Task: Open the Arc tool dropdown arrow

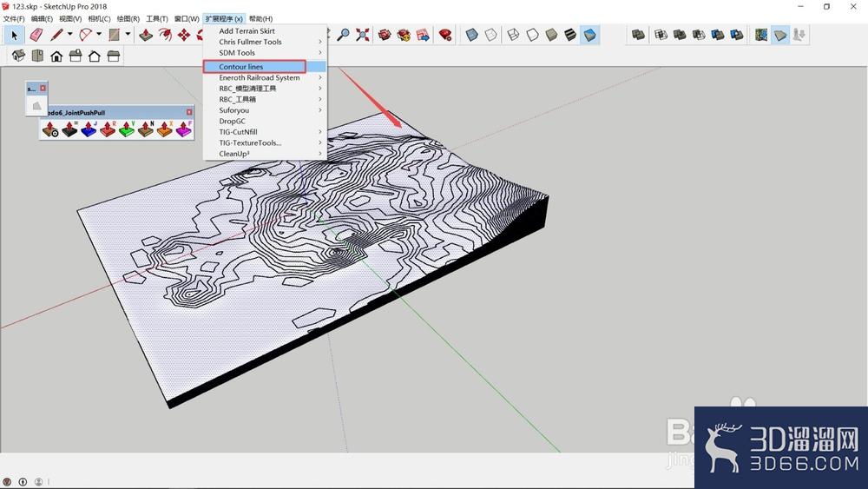Action: click(x=99, y=35)
